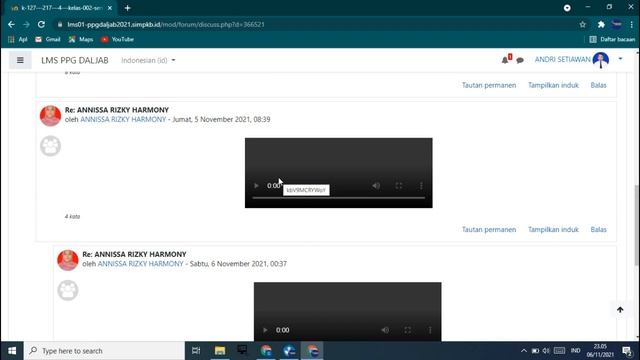Click author avatar of 08:39 post
The width and height of the screenshot is (640, 360).
pyautogui.click(x=50, y=116)
